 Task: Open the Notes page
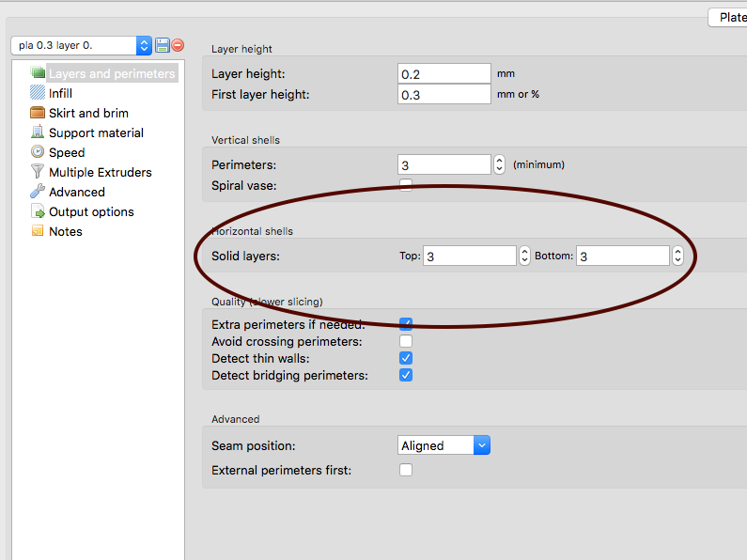(65, 231)
